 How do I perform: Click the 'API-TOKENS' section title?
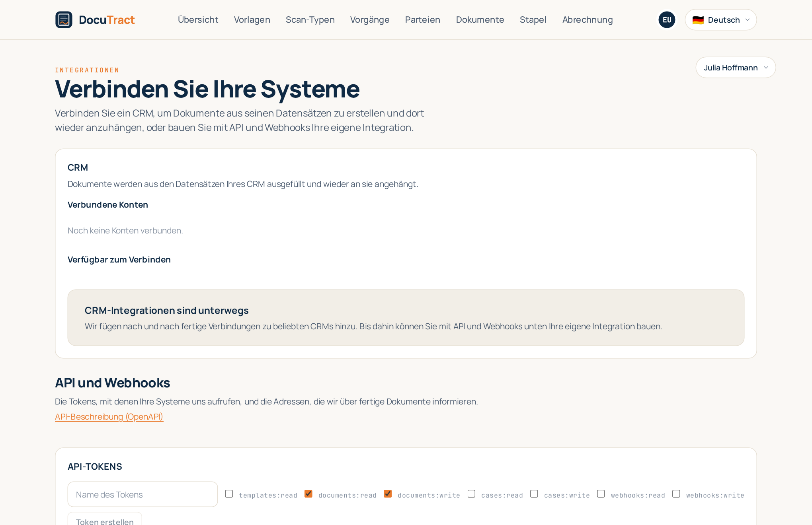pos(95,467)
